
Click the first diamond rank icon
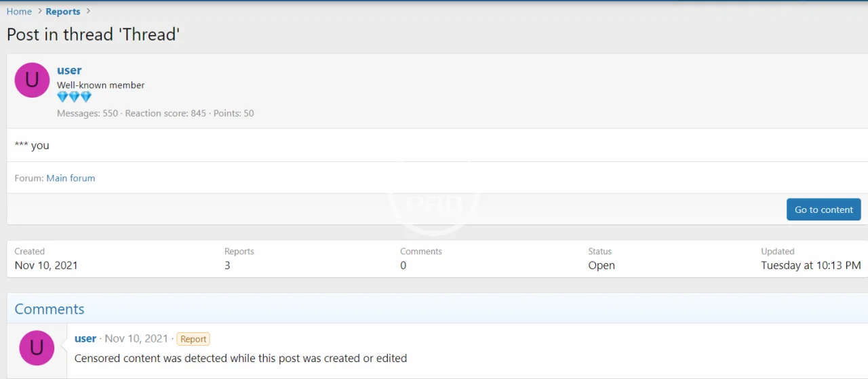(x=62, y=97)
